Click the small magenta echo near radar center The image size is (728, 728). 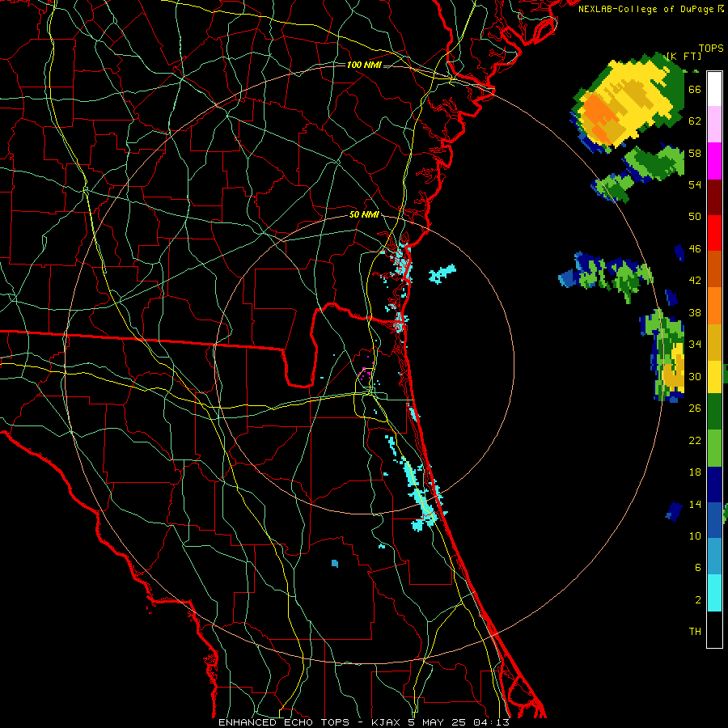[366, 373]
